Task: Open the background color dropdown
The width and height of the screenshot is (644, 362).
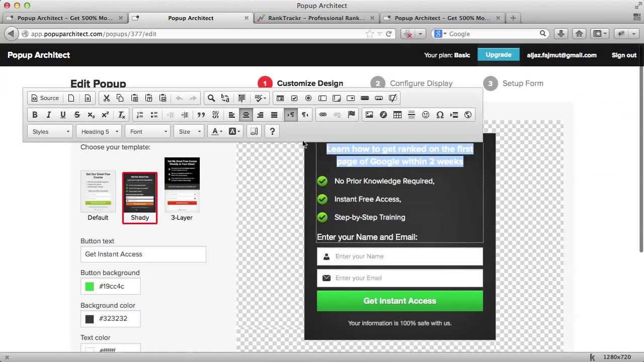Action: coord(234,132)
